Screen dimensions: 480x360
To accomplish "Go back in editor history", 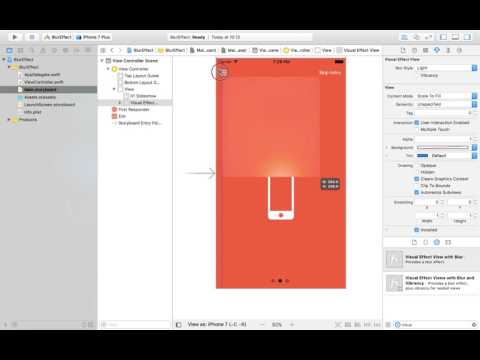I will coord(112,50).
